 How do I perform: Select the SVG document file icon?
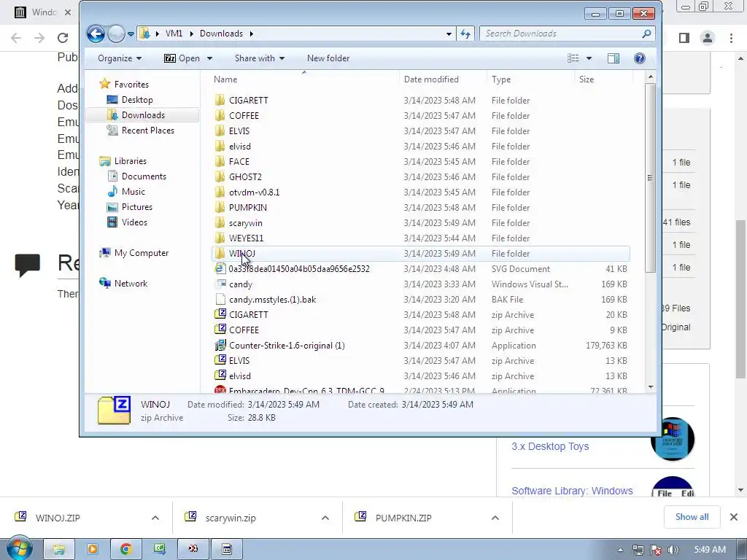click(x=220, y=268)
